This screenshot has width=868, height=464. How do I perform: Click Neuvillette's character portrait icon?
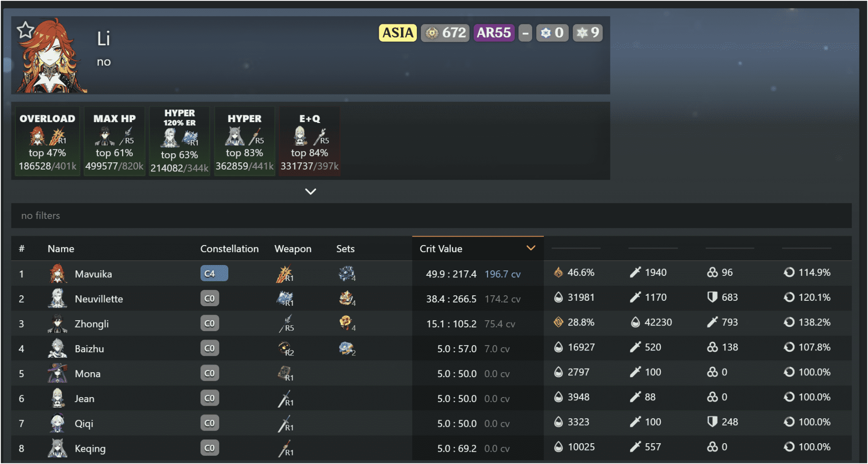pos(57,298)
